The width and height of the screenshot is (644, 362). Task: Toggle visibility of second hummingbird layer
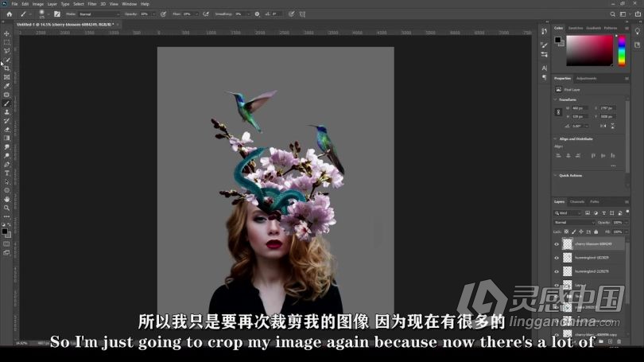click(x=557, y=271)
